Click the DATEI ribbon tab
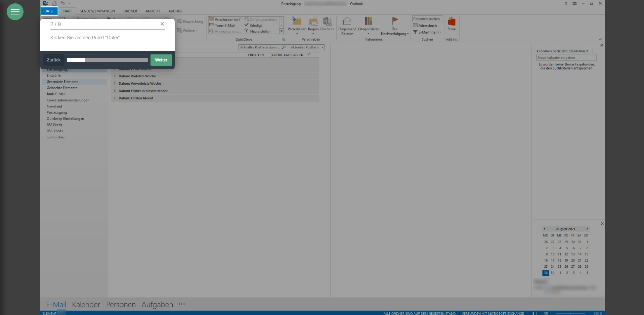Screen dimensions: 644x315 click(49, 11)
